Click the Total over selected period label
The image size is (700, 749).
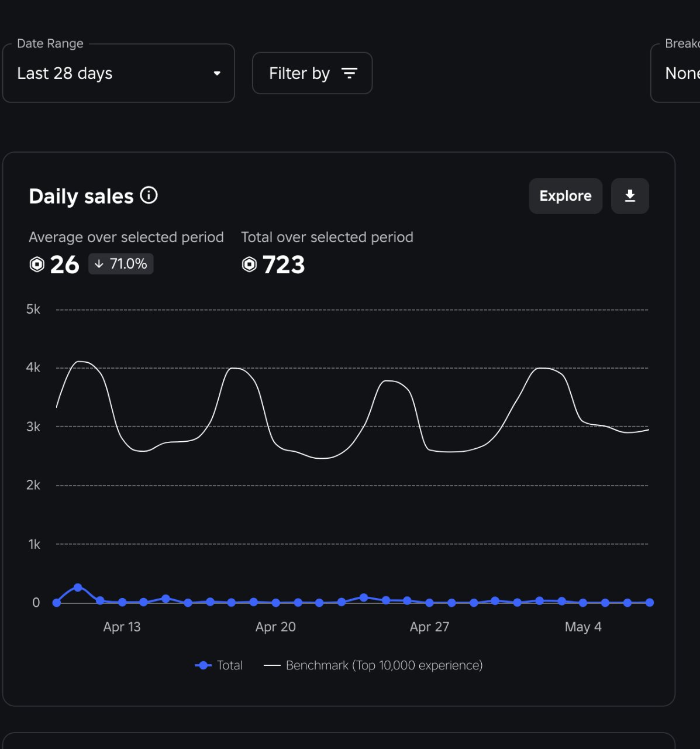327,237
